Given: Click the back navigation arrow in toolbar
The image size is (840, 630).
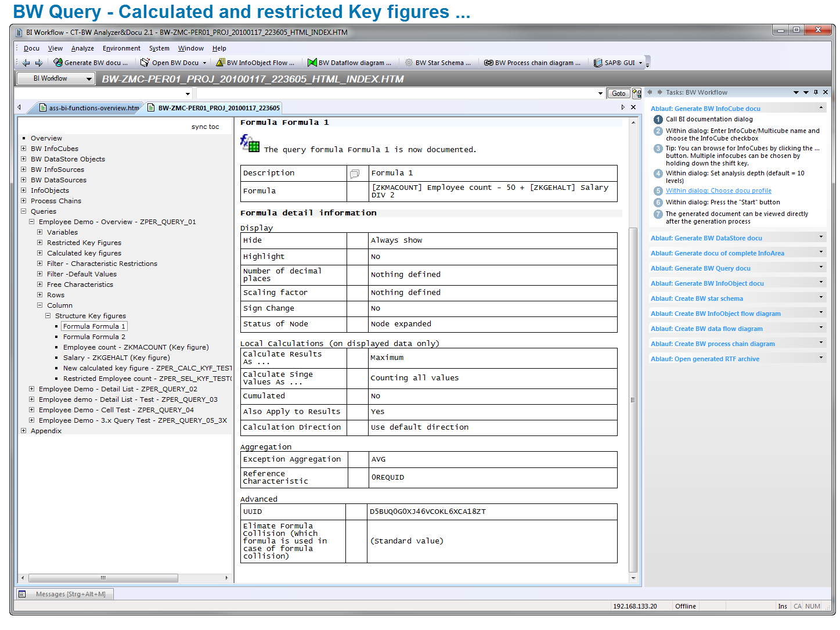Looking at the screenshot, I should point(26,63).
